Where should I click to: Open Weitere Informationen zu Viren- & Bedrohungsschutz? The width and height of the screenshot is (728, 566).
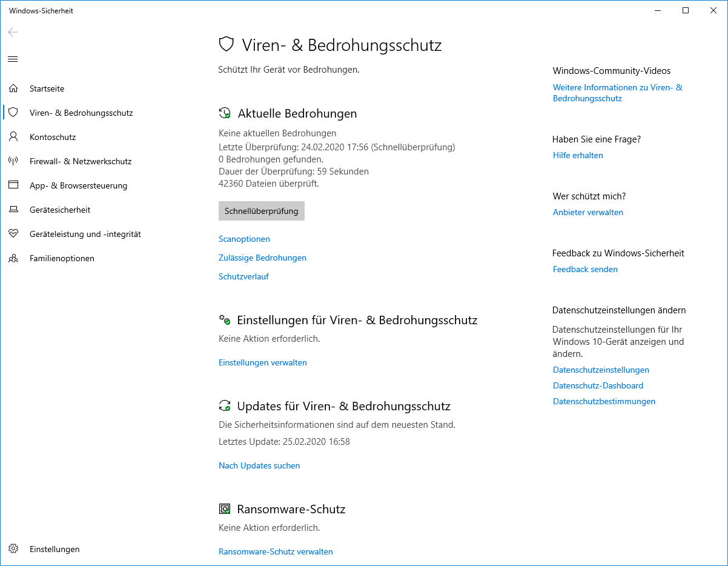618,93
